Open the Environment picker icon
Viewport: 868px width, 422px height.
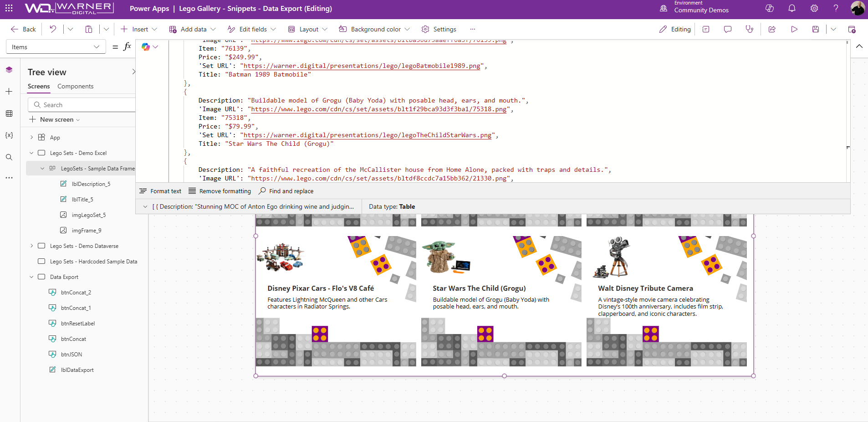pos(664,8)
